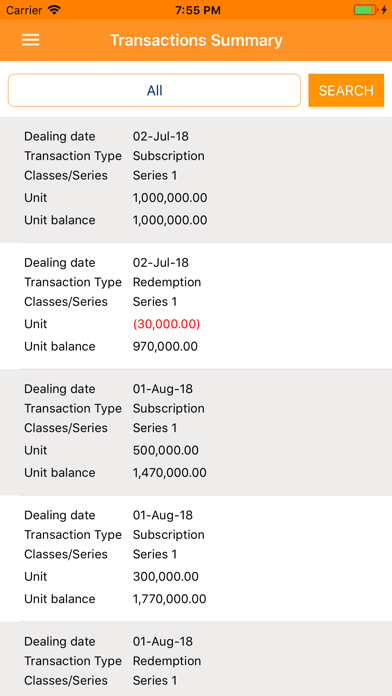
Task: Tap Series 1 in the first transaction
Action: [x=155, y=175]
